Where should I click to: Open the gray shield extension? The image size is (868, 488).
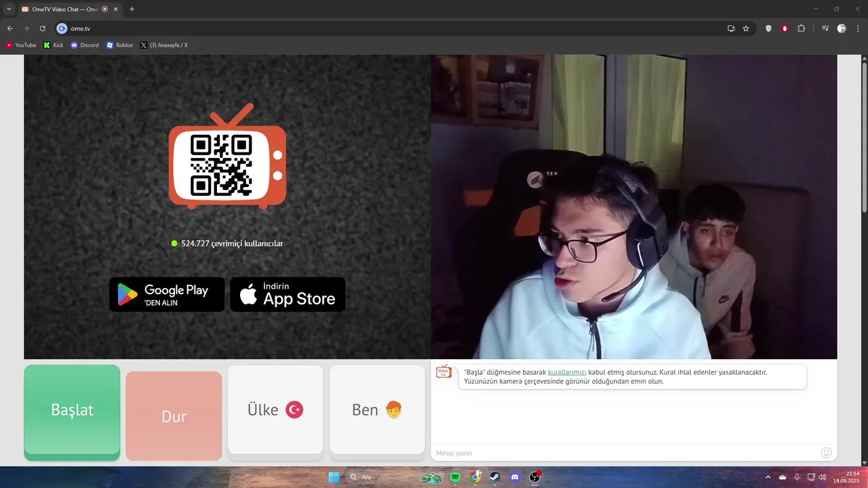tap(768, 28)
